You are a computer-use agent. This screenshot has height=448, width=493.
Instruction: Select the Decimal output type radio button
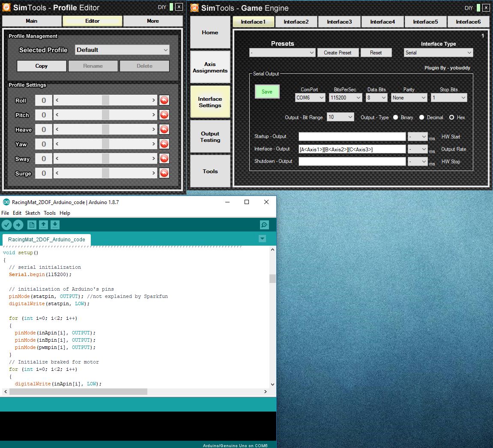[421, 117]
